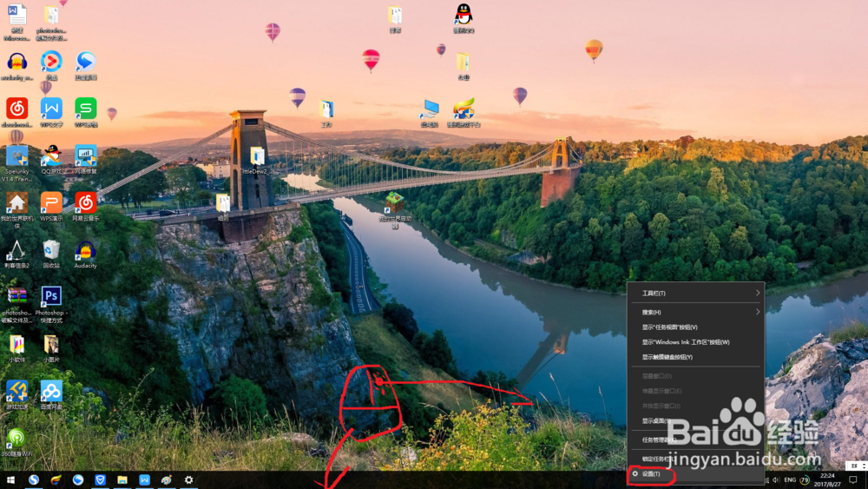Switch to WPS Writer on the taskbar
The image size is (868, 489).
pyautogui.click(x=144, y=479)
